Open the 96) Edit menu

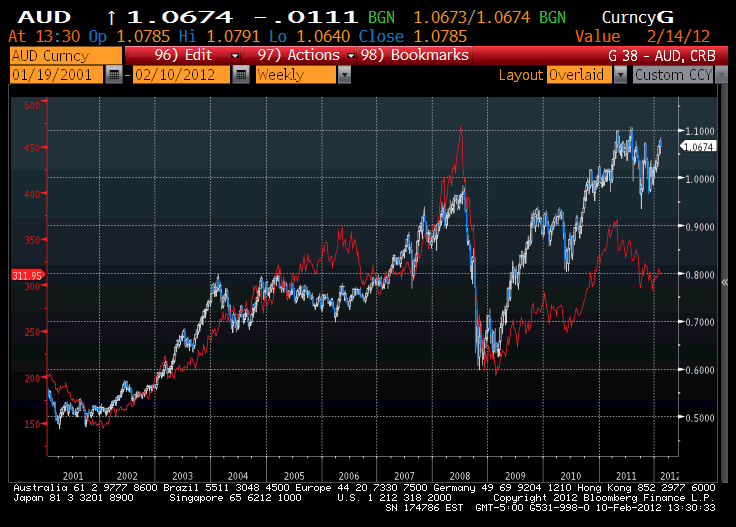click(183, 55)
